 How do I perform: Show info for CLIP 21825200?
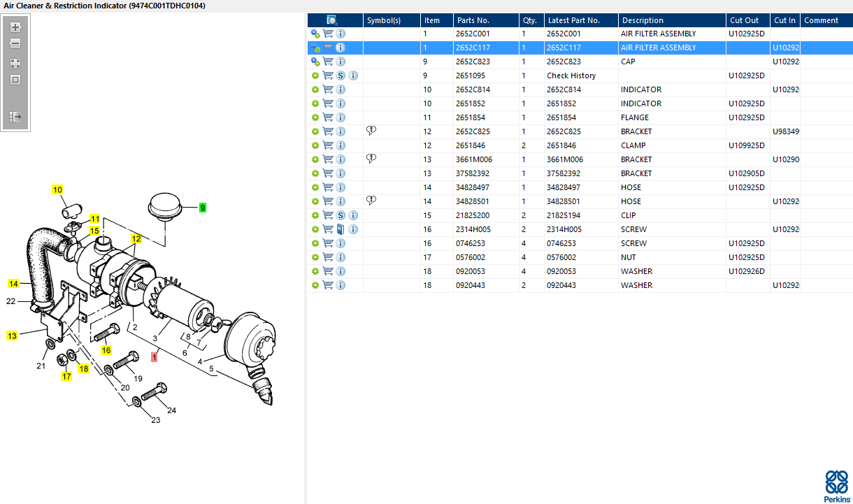click(x=353, y=215)
